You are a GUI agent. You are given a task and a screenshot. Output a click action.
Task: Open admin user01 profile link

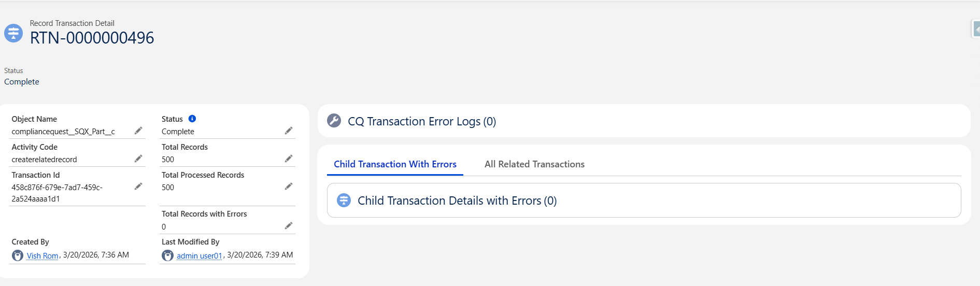(199, 256)
